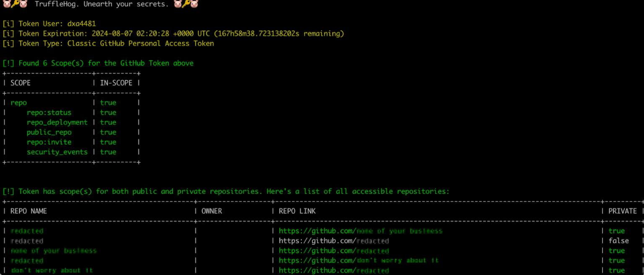Select the blurred 'don't worry about it' repo name

52,270
